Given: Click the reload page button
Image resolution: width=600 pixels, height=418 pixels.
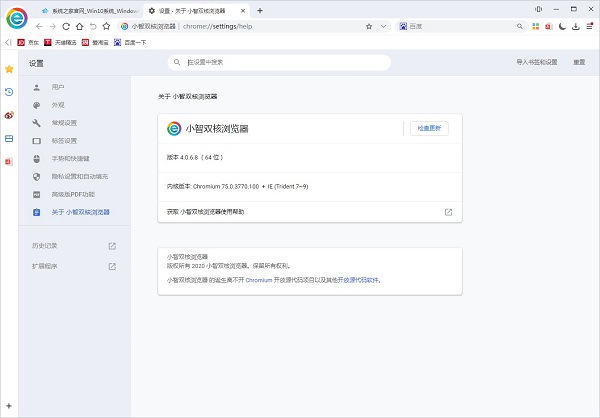Looking at the screenshot, I should pos(66,25).
